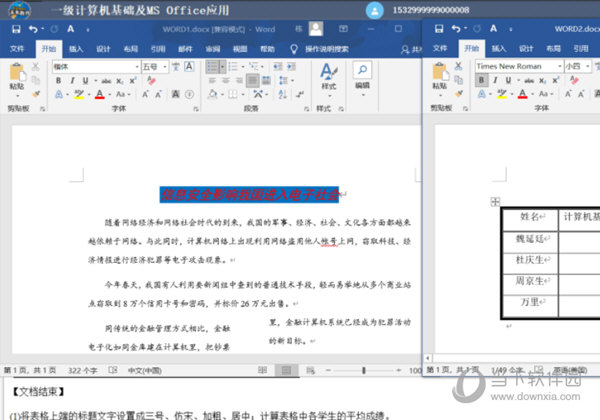600x420 pixels.
Task: Save the WORD1.docx document
Action: pyautogui.click(x=16, y=29)
